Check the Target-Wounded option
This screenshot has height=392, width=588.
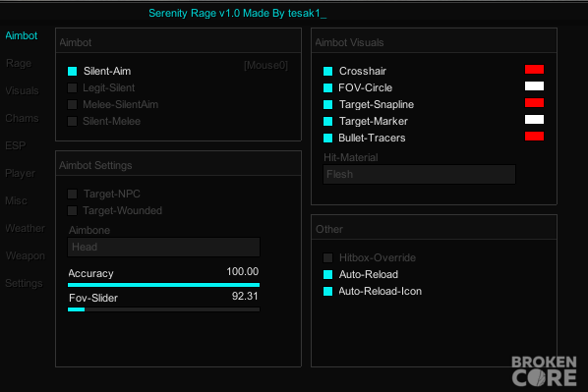(x=73, y=210)
